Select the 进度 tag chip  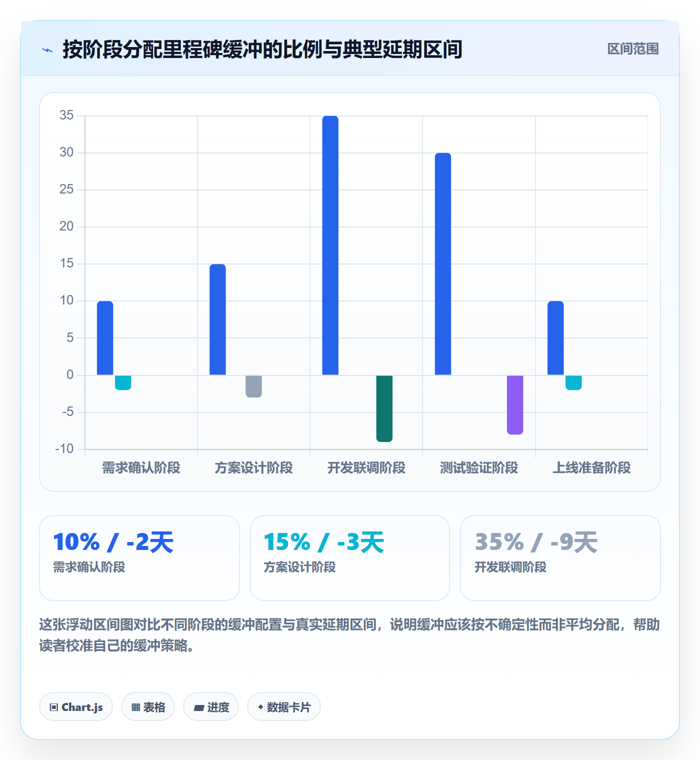(211, 706)
